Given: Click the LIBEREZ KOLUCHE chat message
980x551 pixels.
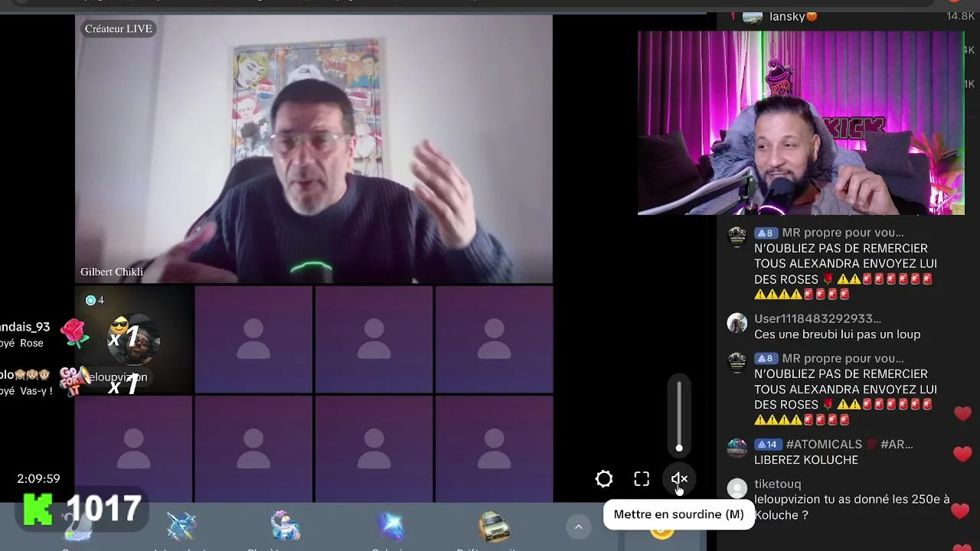Looking at the screenshot, I should click(x=806, y=460).
